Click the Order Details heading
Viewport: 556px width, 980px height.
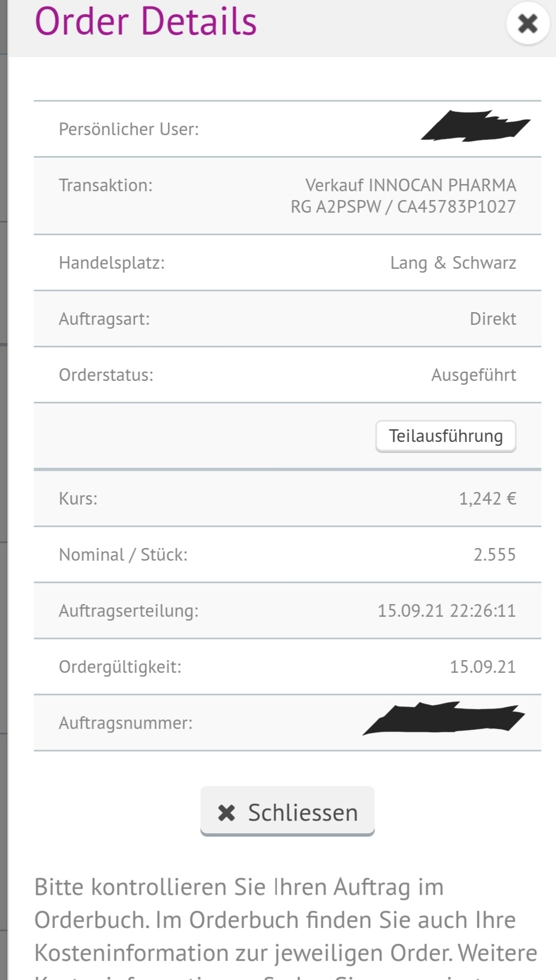point(146,22)
